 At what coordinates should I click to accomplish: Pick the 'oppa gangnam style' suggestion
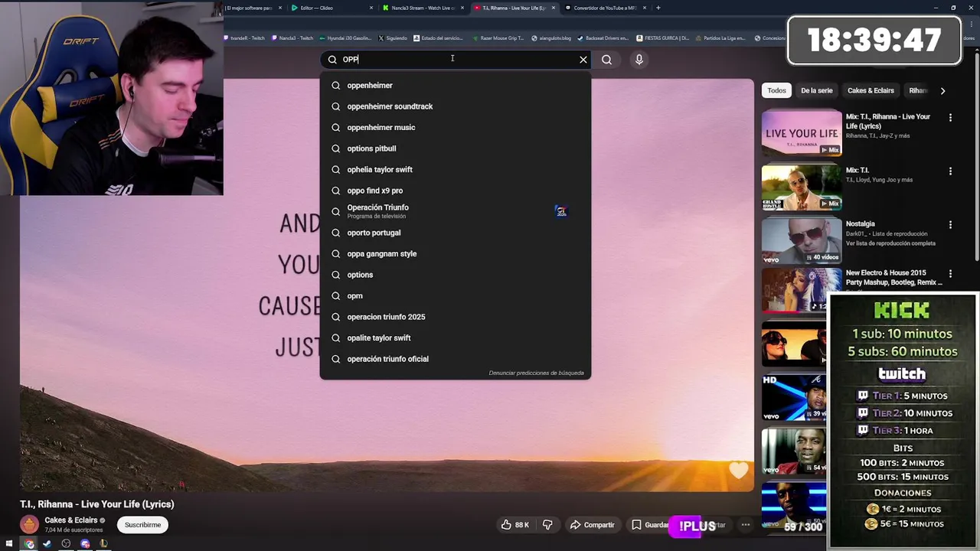pyautogui.click(x=456, y=254)
